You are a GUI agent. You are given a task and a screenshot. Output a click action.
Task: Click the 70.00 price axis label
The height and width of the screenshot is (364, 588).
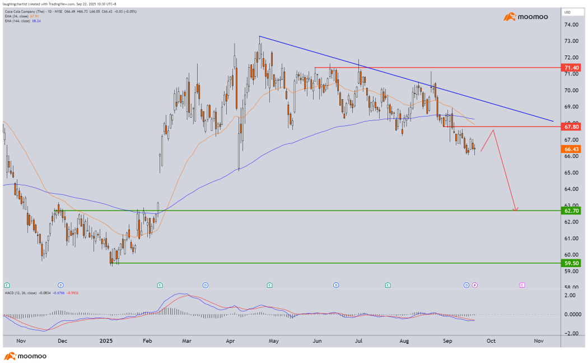(572, 90)
